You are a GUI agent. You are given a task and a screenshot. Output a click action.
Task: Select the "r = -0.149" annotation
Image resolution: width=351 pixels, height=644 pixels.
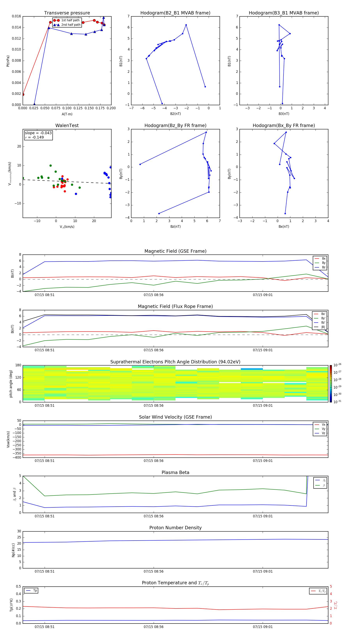(35, 137)
